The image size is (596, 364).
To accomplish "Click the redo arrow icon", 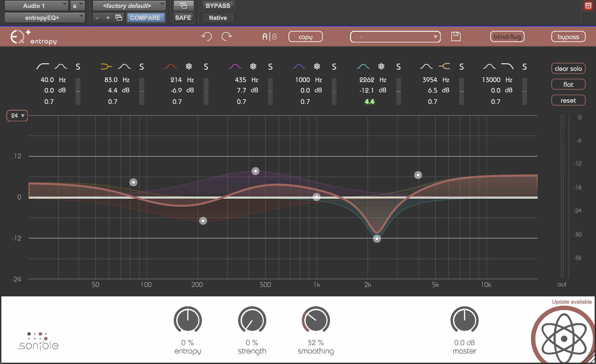I will [x=227, y=36].
